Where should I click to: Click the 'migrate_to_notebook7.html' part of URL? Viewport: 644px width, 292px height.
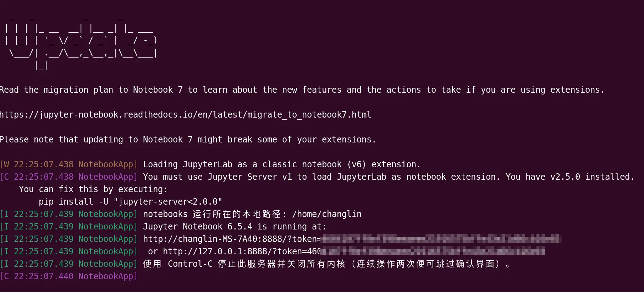point(309,115)
